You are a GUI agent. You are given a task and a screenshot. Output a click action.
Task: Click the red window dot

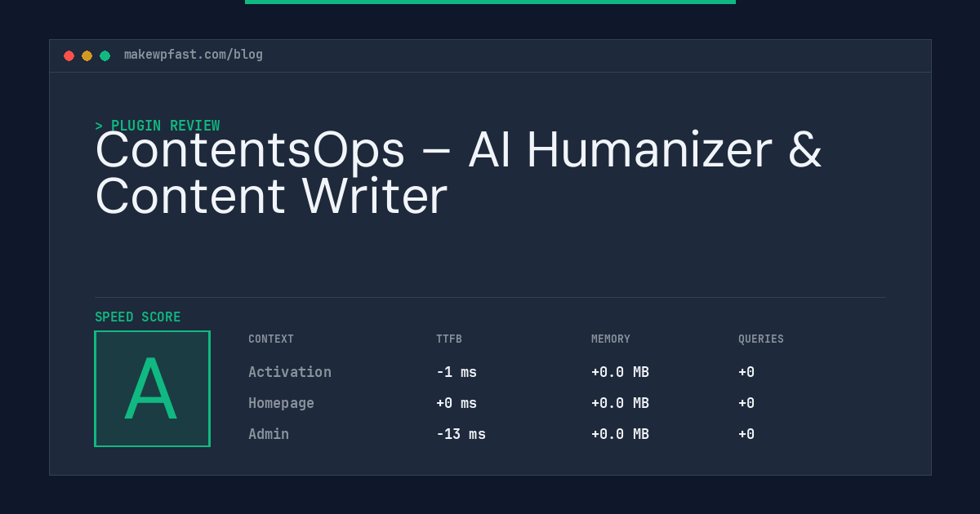click(69, 55)
